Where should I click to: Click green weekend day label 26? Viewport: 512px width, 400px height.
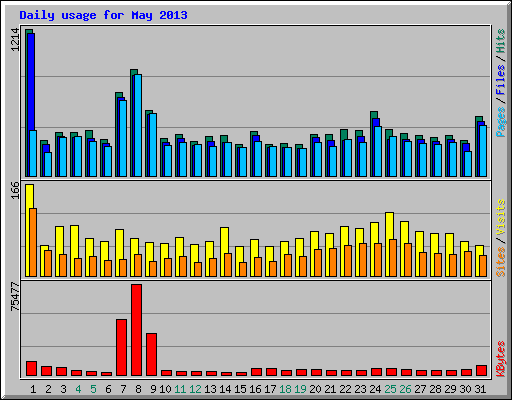[405, 389]
